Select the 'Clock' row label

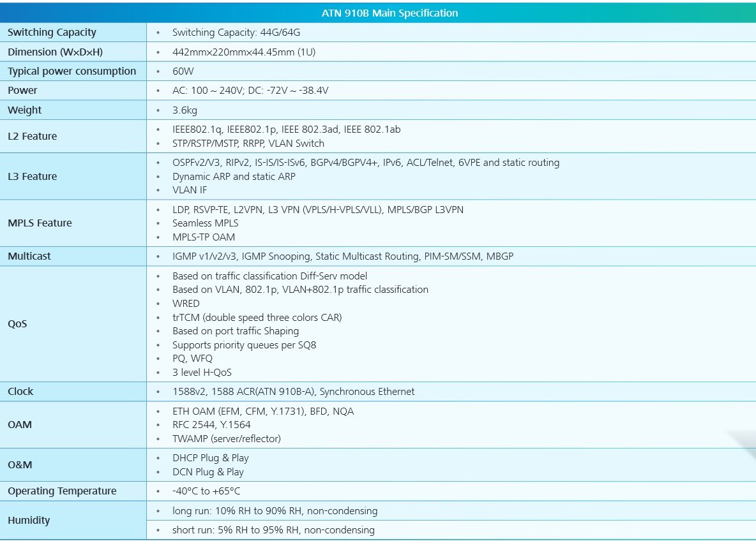pyautogui.click(x=20, y=392)
